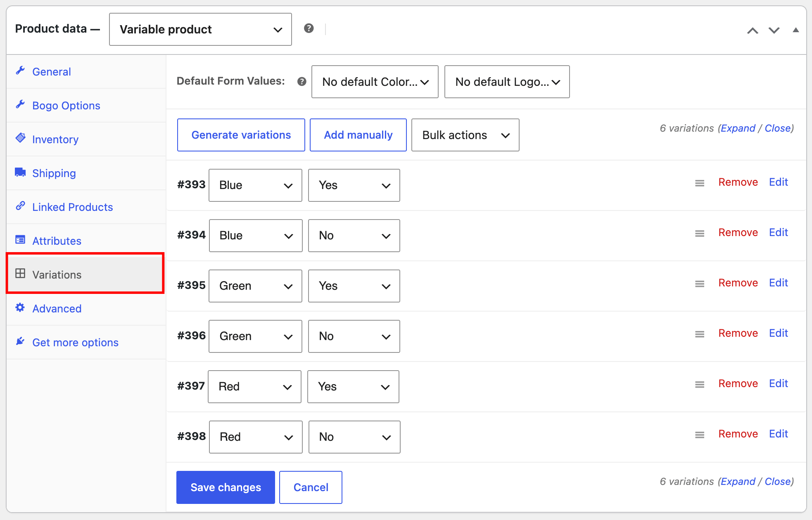Open the Get more options tab

click(x=86, y=342)
